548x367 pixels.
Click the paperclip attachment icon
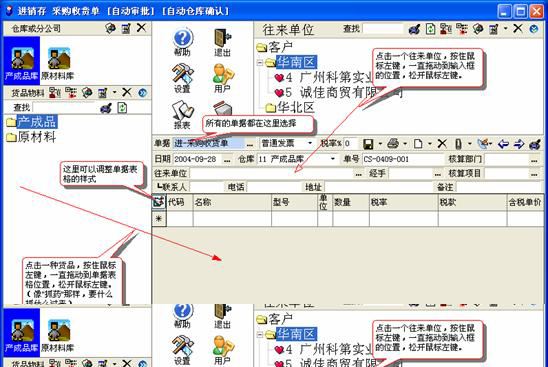pyautogui.click(x=458, y=144)
